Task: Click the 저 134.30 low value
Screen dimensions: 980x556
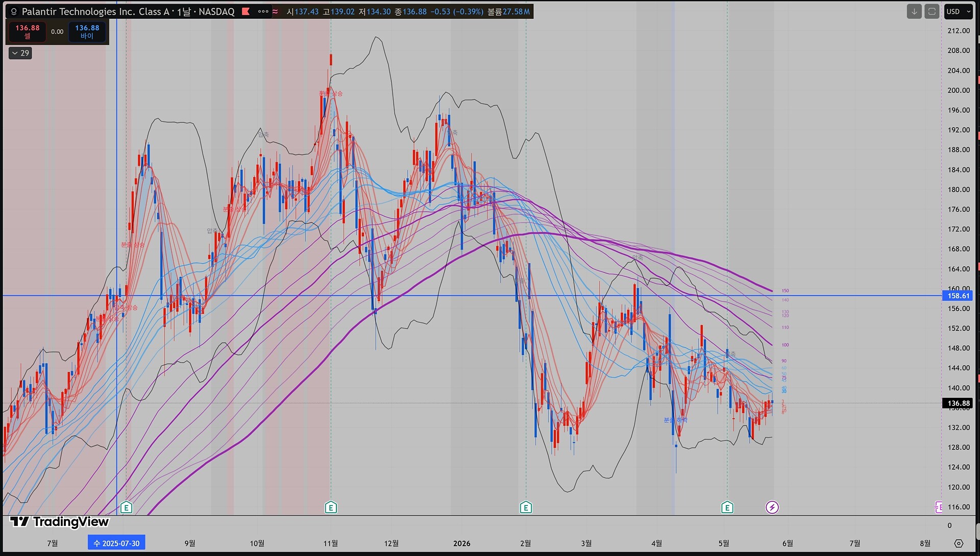Action: 375,12
